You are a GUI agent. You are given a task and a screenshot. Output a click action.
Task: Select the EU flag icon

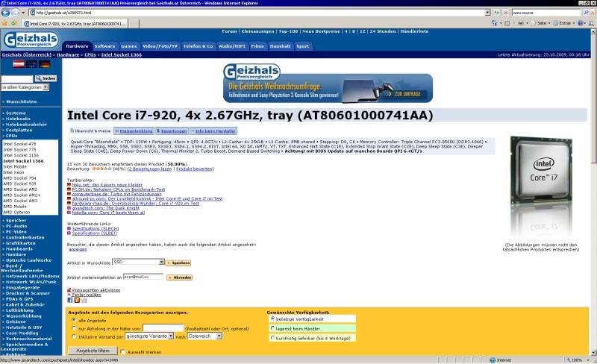click(31, 64)
